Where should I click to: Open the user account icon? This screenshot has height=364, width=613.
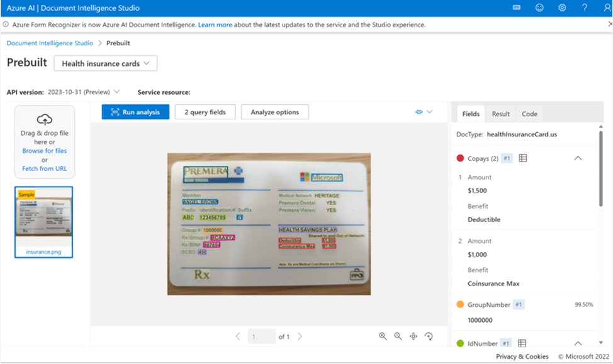[607, 8]
